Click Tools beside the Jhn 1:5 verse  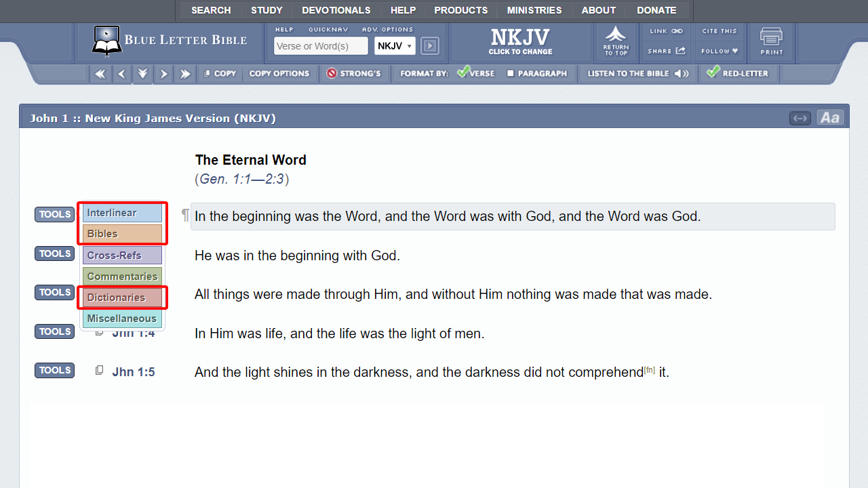click(x=55, y=371)
